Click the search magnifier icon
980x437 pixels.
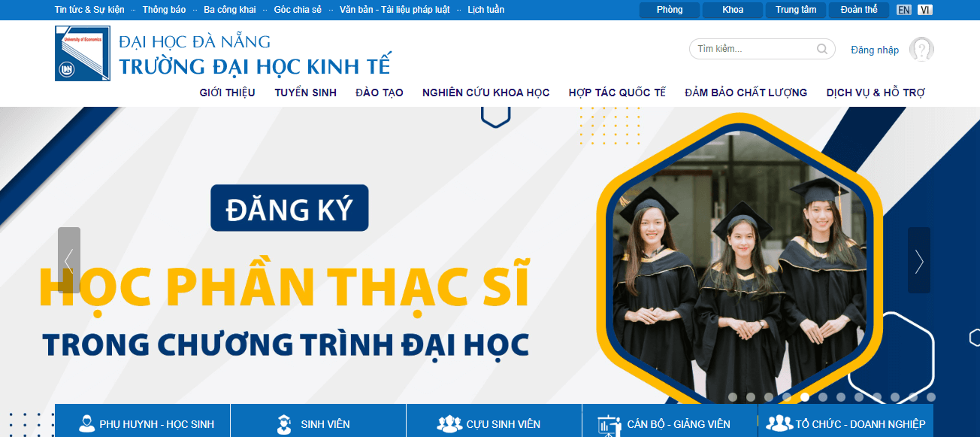pyautogui.click(x=822, y=48)
